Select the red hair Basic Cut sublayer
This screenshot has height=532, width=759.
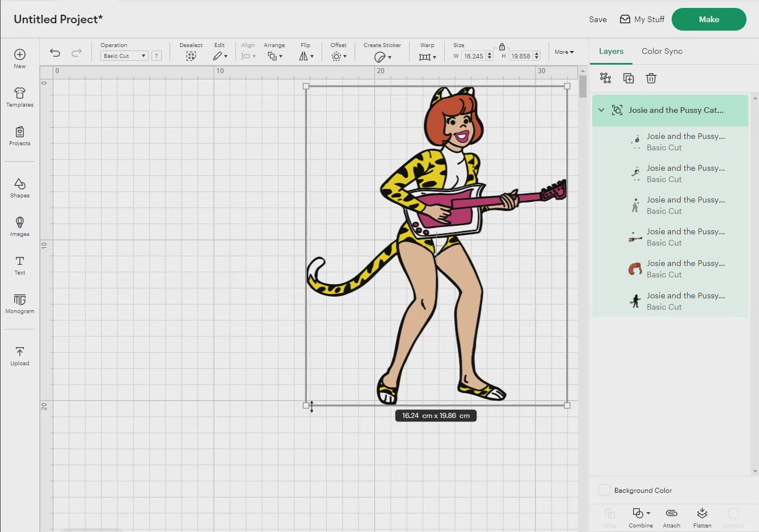tap(671, 269)
